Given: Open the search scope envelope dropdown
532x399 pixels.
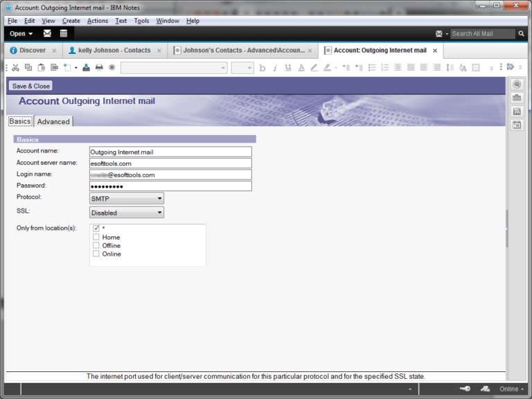Looking at the screenshot, I should tap(441, 33).
